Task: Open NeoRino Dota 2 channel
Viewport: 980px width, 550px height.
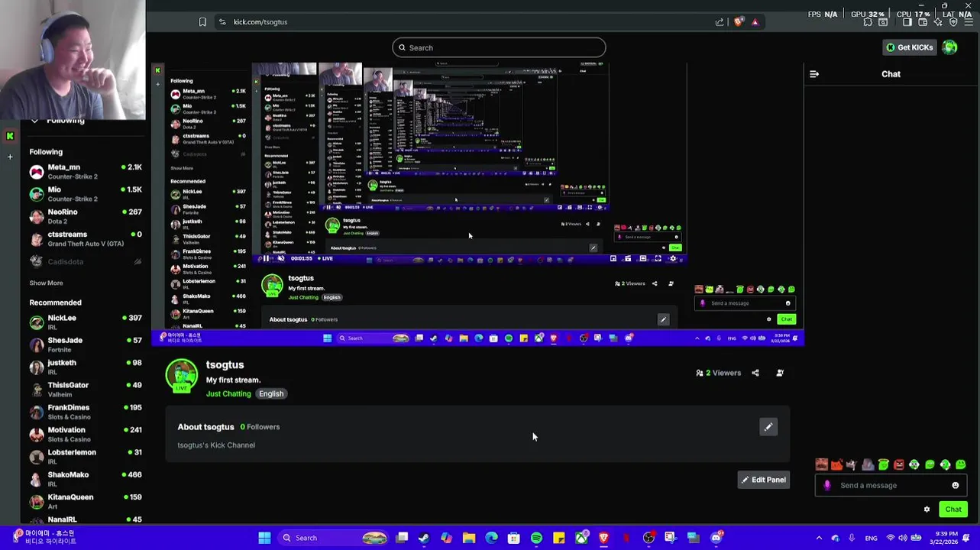Action: 86,216
